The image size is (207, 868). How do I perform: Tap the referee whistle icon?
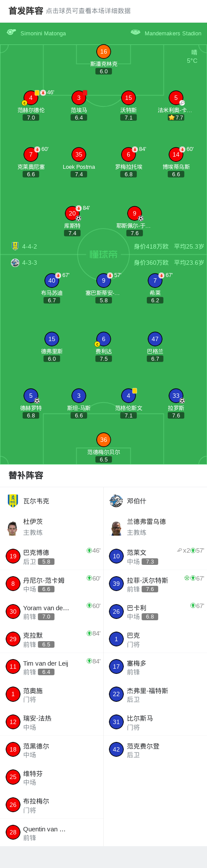[11, 32]
